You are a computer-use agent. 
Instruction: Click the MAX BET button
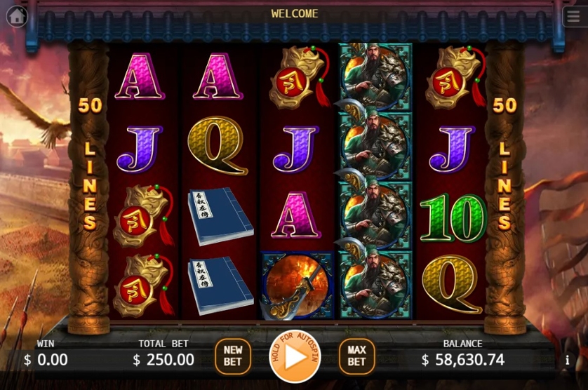tap(356, 356)
